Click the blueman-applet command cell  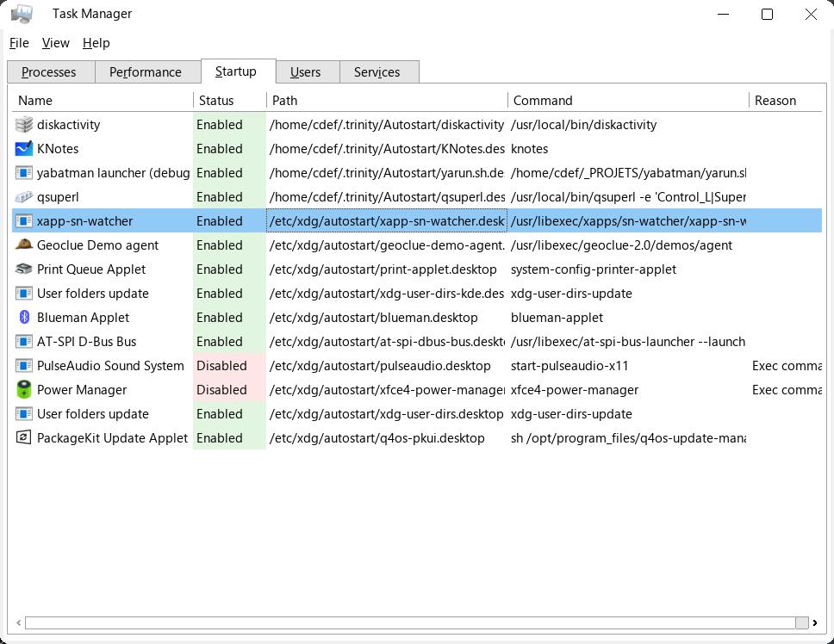point(557,317)
